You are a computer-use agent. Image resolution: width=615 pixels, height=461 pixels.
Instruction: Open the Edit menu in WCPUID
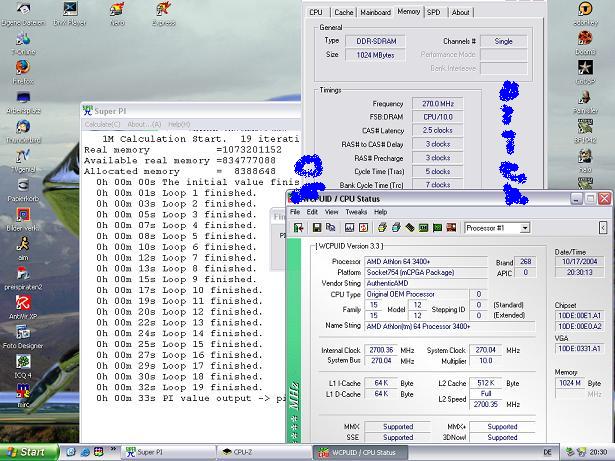(312, 212)
